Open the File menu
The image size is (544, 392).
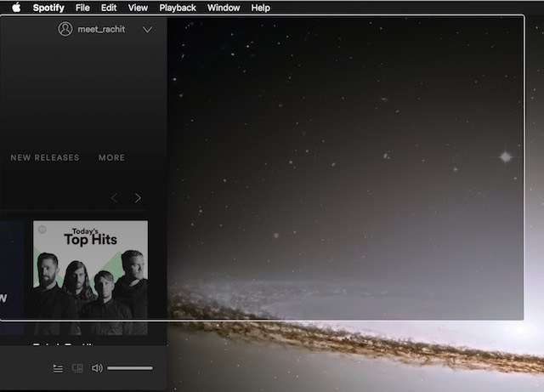pos(82,8)
